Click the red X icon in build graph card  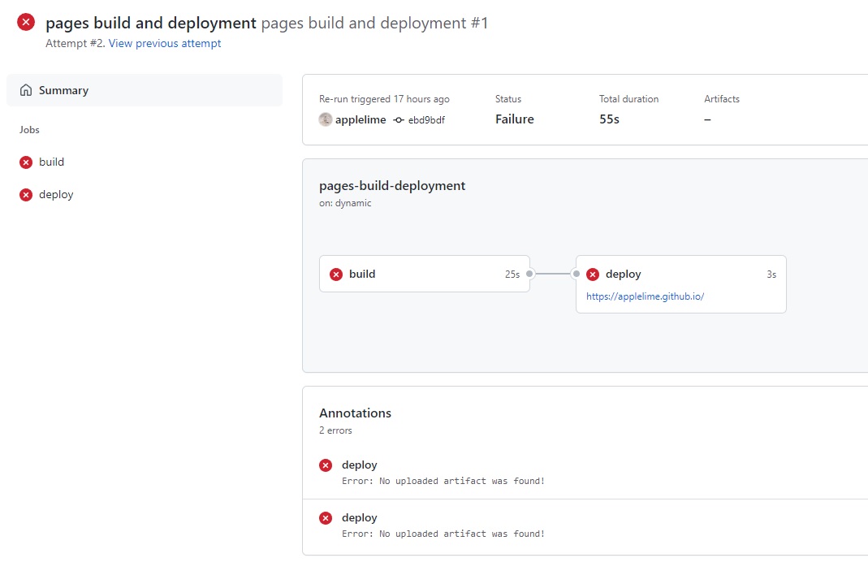336,274
